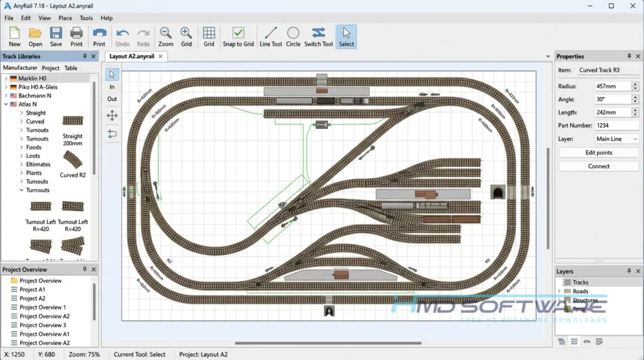Toggle Snap to Grid
Viewport: 644px width, 360px height.
pyautogui.click(x=238, y=37)
